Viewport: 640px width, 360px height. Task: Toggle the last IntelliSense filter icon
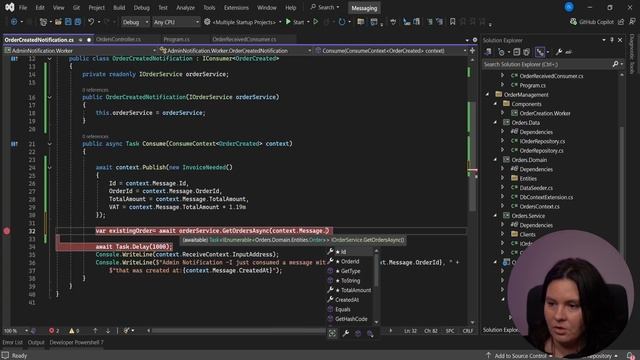[x=370, y=333]
